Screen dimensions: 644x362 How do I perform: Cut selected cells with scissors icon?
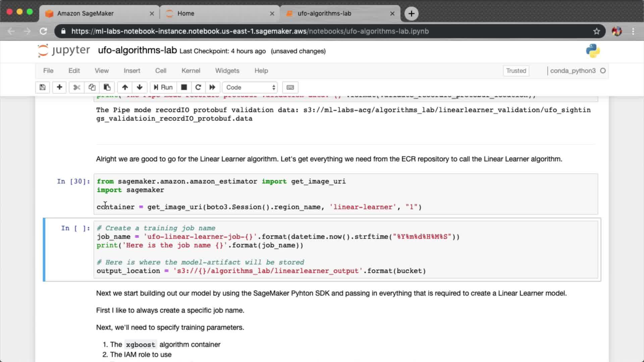coord(77,87)
